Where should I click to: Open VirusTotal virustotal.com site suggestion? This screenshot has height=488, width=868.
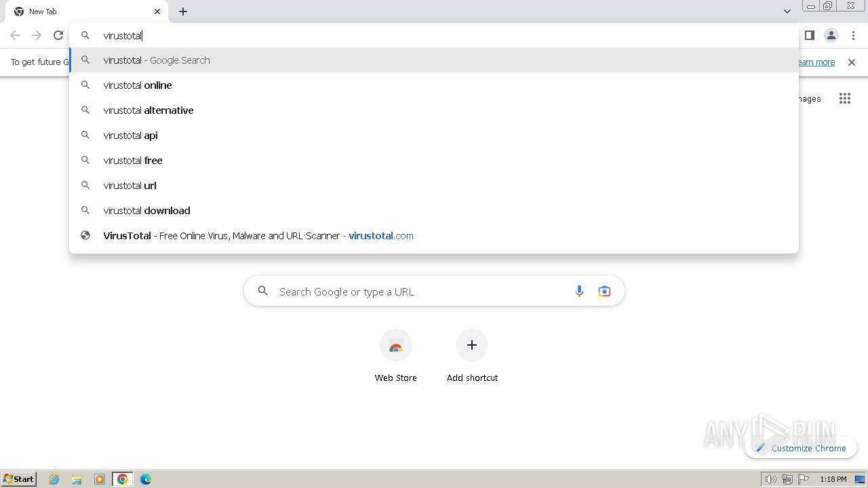(x=434, y=236)
